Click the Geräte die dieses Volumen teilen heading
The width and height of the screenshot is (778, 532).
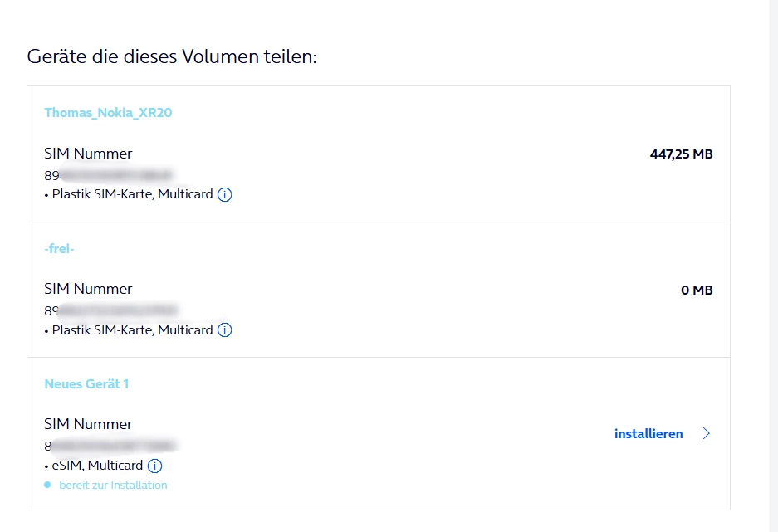(x=173, y=57)
